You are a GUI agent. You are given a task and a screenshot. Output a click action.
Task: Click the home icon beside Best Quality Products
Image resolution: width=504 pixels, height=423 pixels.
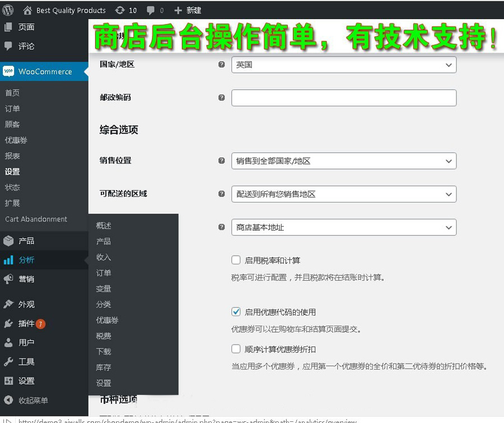pos(27,10)
